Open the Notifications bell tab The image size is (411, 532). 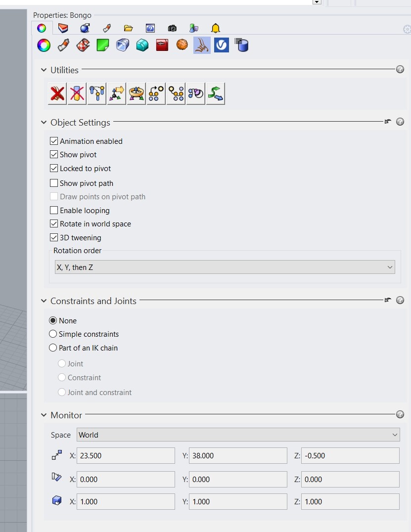point(216,28)
